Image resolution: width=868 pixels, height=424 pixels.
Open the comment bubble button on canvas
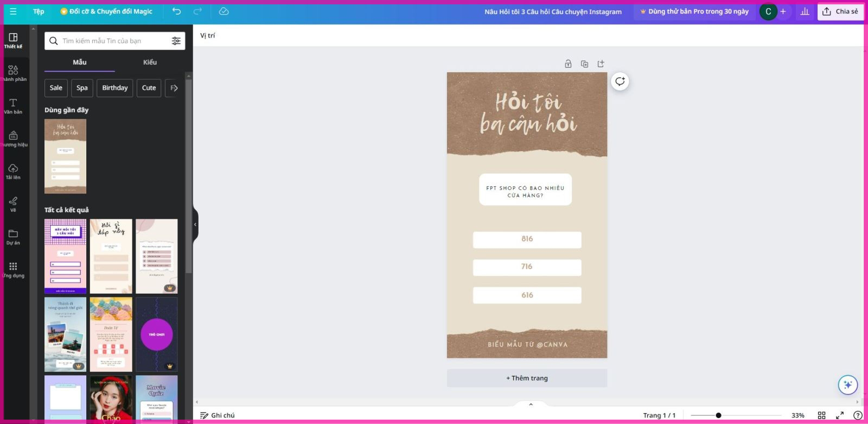pos(620,81)
